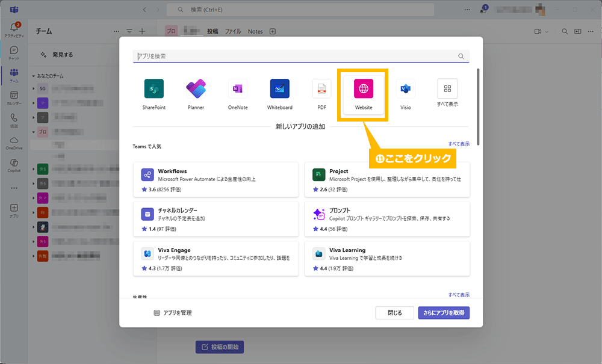Screen dimensions: 602x364
Task: Switch to the 投稿 tab
Action: (213, 31)
